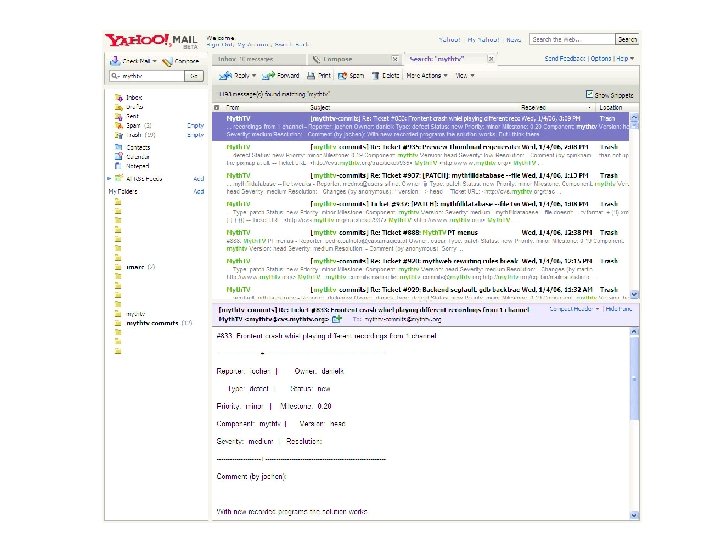Click the Hide Pane link
This screenshot has width=720, height=540.
tap(619, 309)
